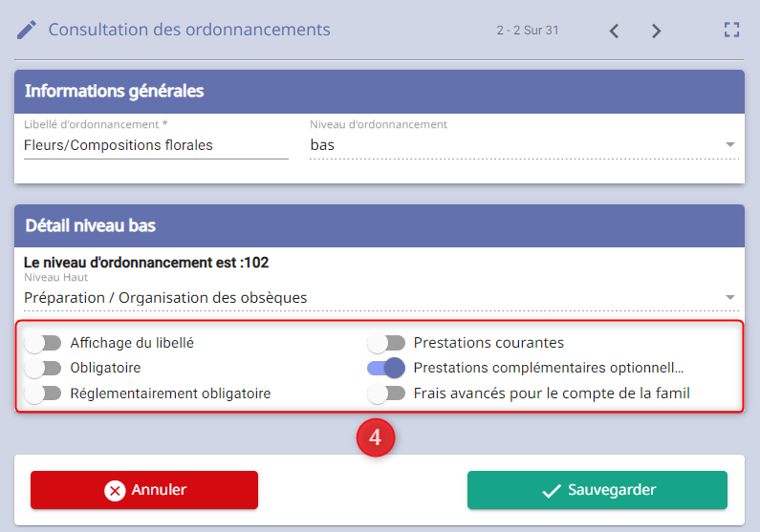Select the Préparation / Organisation des obsèques field
The height and width of the screenshot is (532, 760).
coord(381,298)
